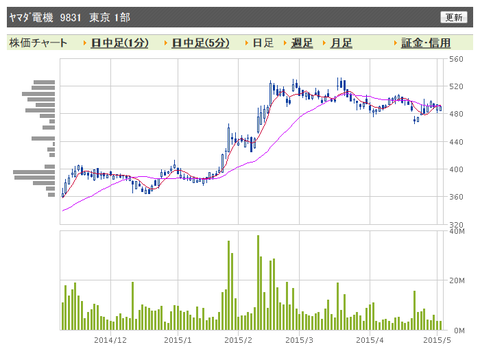Switch to the 週足 weekly chart
The height and width of the screenshot is (360, 480).
(302, 43)
